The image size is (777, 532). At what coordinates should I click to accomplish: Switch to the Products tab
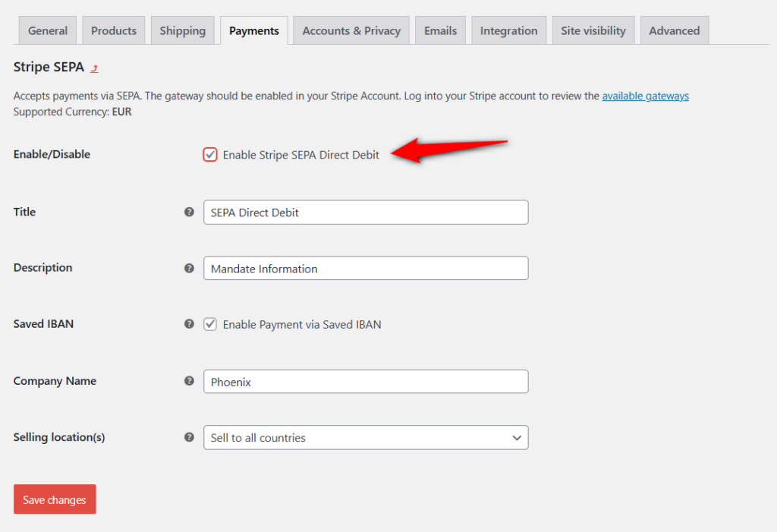coord(113,30)
